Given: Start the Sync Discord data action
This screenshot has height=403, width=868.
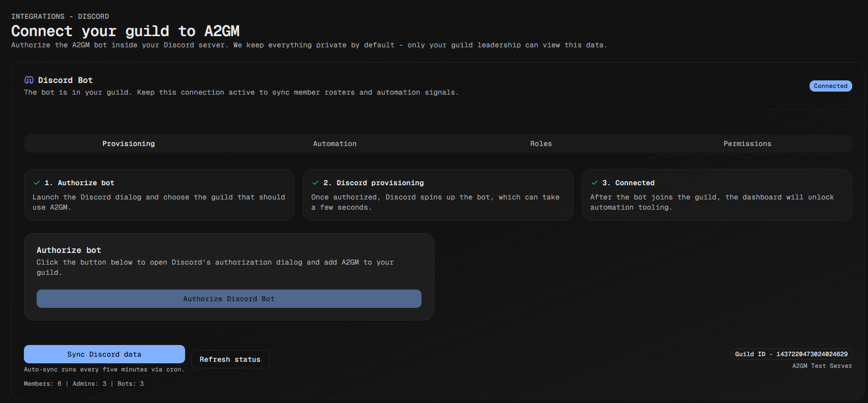Looking at the screenshot, I should coord(104,354).
